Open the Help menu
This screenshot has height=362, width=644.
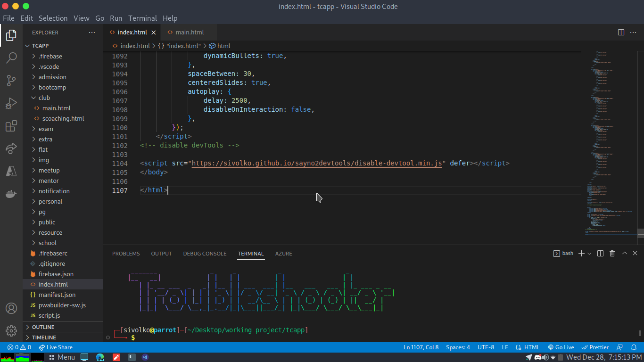[x=170, y=18]
